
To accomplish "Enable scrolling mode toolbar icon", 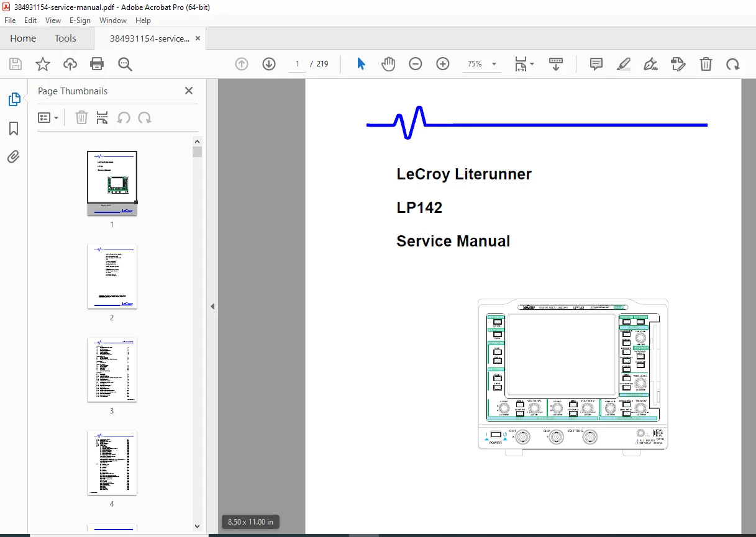I will (x=556, y=64).
